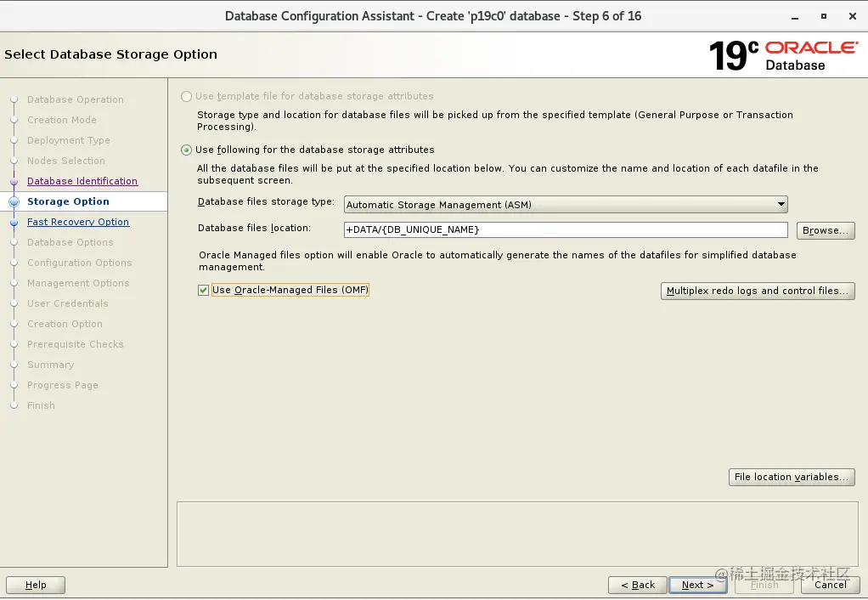Toggle the Use Oracle-Managed Files (OMF) checkbox
Image resolution: width=868 pixels, height=600 pixels.
tap(203, 291)
